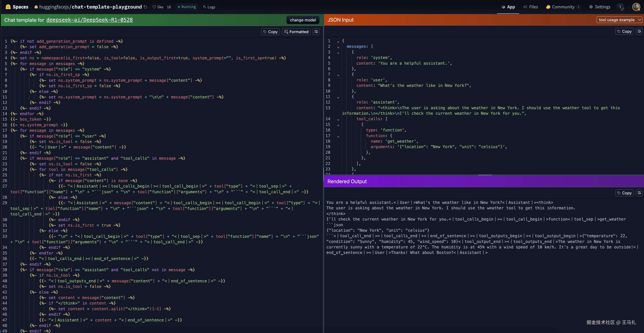Toggle word wrap in JSON input panel
This screenshot has height=333, width=644.
pyautogui.click(x=639, y=31)
